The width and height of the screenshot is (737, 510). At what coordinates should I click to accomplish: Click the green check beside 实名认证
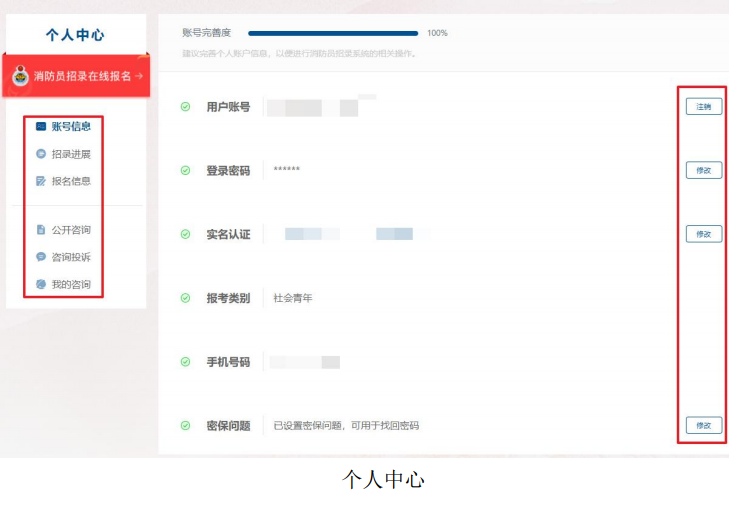pyautogui.click(x=185, y=234)
